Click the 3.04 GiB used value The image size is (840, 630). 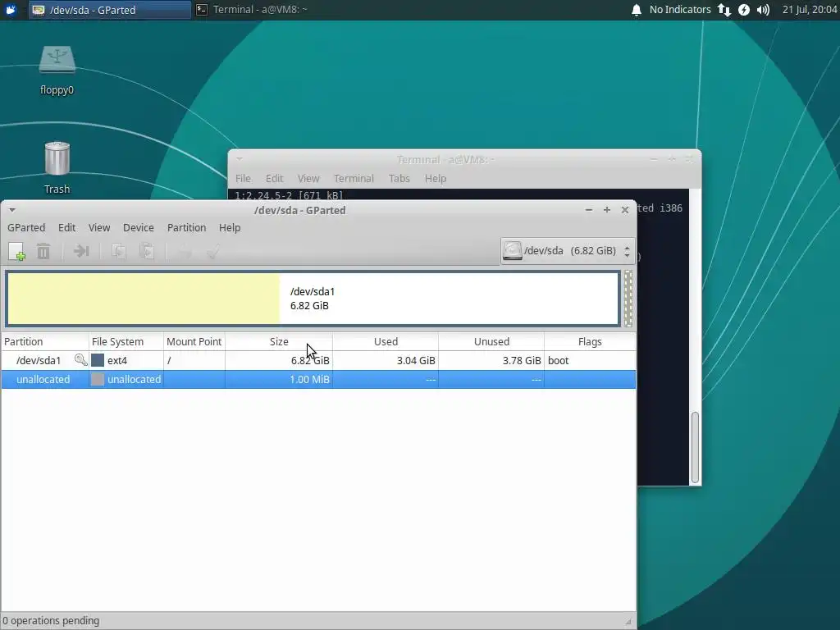(x=416, y=361)
